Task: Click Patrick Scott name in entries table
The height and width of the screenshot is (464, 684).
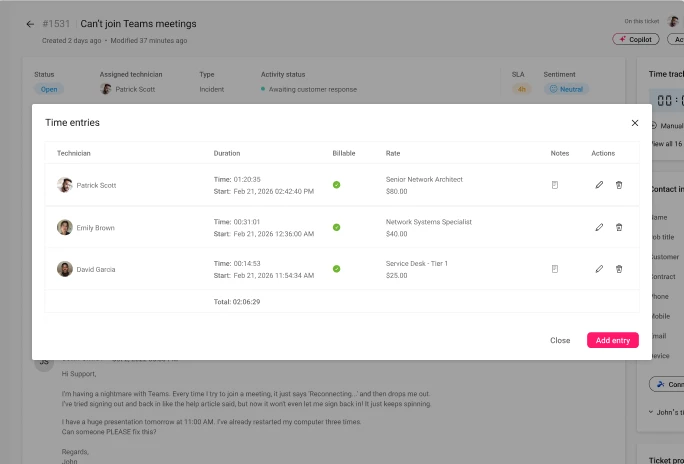Action: coord(96,185)
